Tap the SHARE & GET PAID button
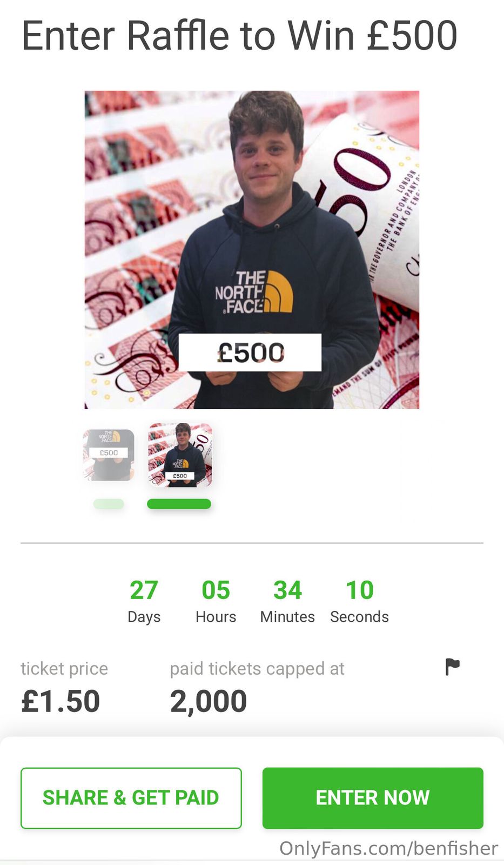The image size is (504, 865). 131,797
